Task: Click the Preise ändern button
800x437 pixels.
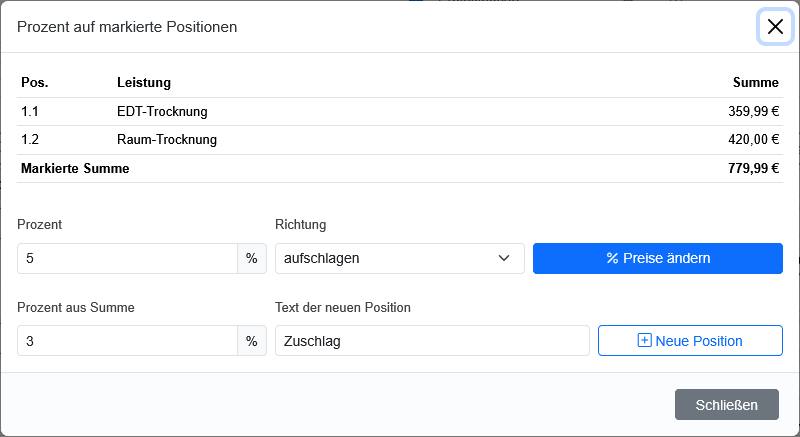Action: [x=658, y=259]
